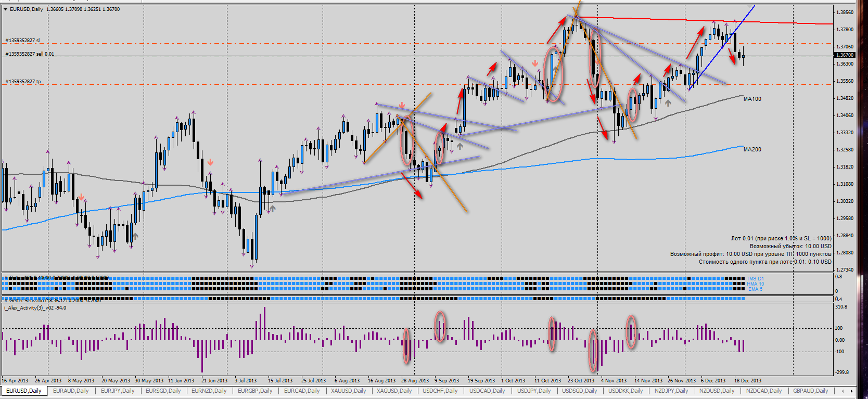Image resolution: width=868 pixels, height=399 pixels.
Task: Switch to the NZDJPY,Daily tab
Action: (x=671, y=391)
